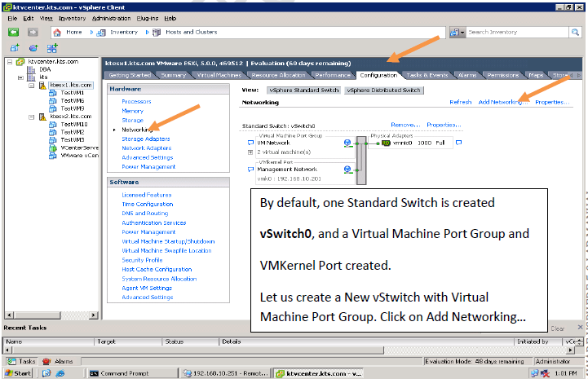Click the info bubble beside VM Network
The width and height of the screenshot is (588, 379).
250,143
